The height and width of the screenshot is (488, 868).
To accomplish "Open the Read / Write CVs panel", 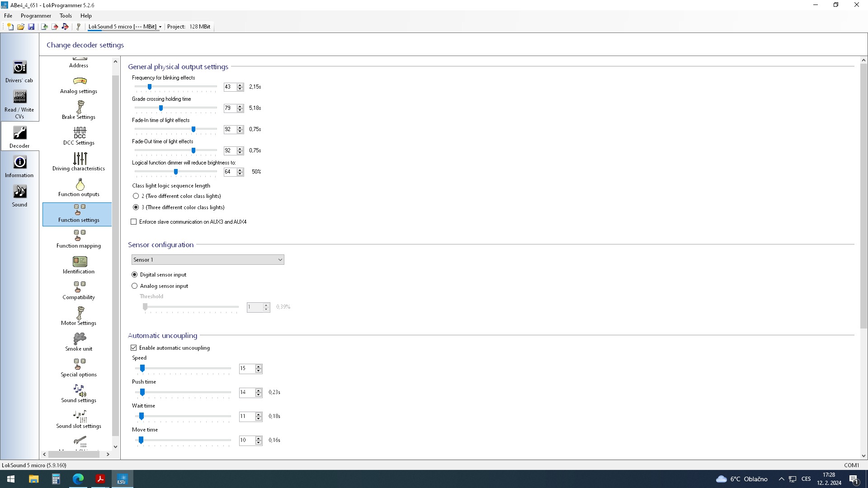I will [x=19, y=104].
